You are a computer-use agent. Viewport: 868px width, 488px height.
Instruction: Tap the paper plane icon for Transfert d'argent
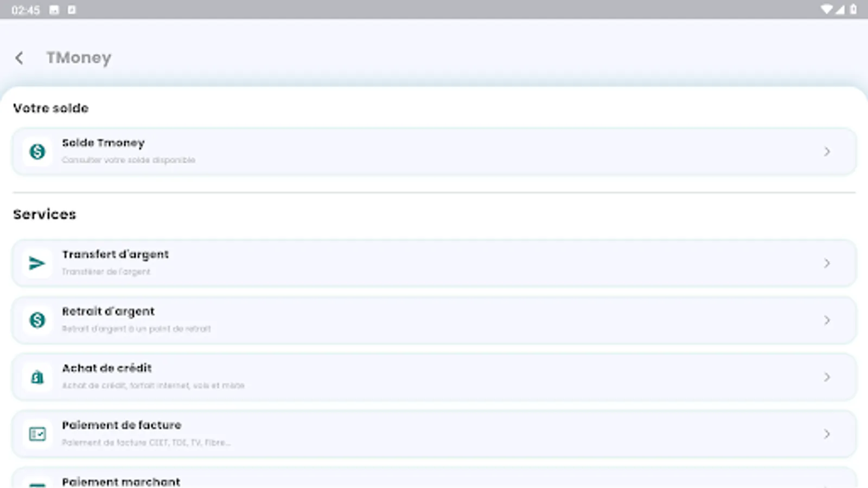coord(37,264)
